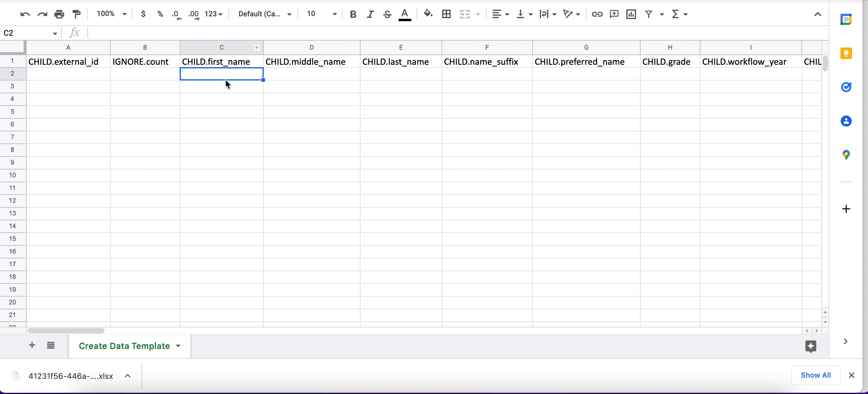Expand the font size dropdown

(x=334, y=14)
